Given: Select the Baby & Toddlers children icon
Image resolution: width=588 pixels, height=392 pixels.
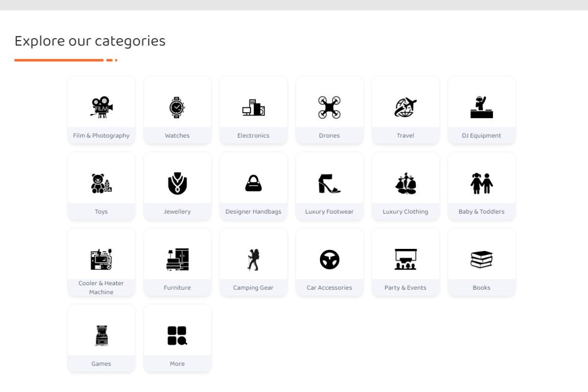Looking at the screenshot, I should 481,184.
